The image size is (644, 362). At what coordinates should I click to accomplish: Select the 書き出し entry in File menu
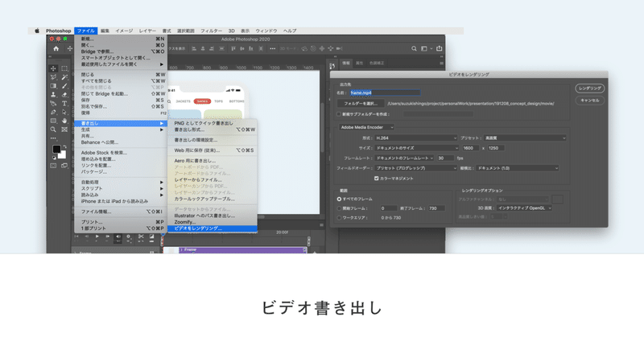coord(121,123)
